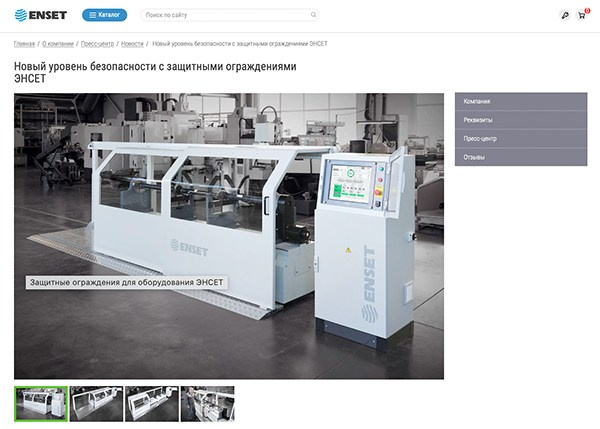Image resolution: width=600 pixels, height=429 pixels.
Task: Click the key login icon
Action: 565,15
